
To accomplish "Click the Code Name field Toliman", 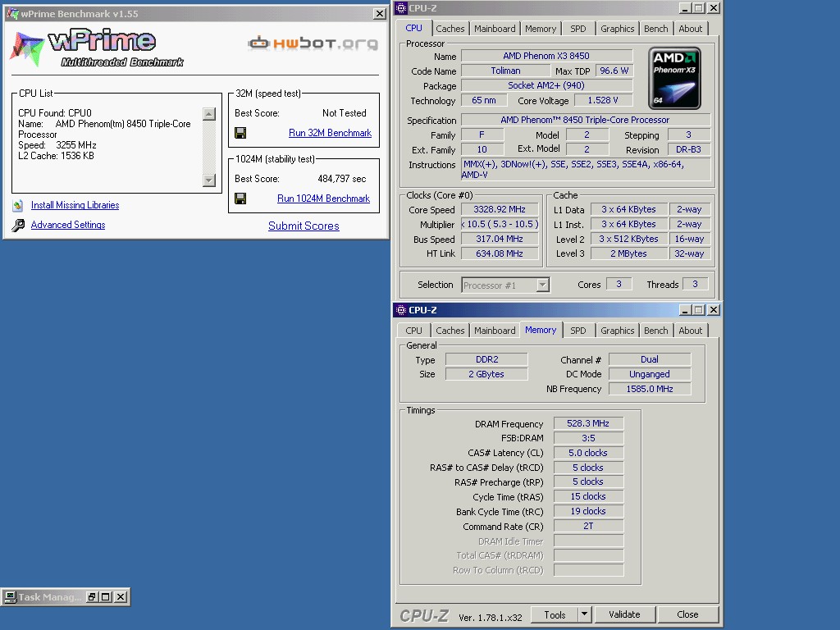I will tap(505, 71).
